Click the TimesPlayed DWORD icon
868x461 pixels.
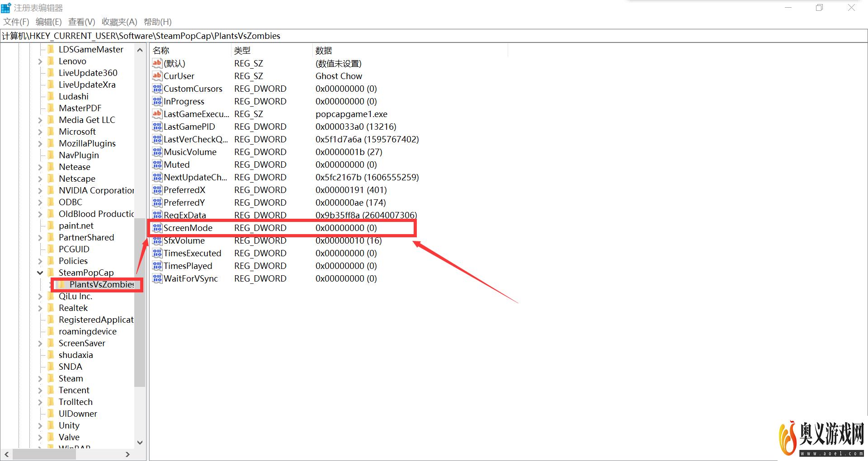point(157,266)
